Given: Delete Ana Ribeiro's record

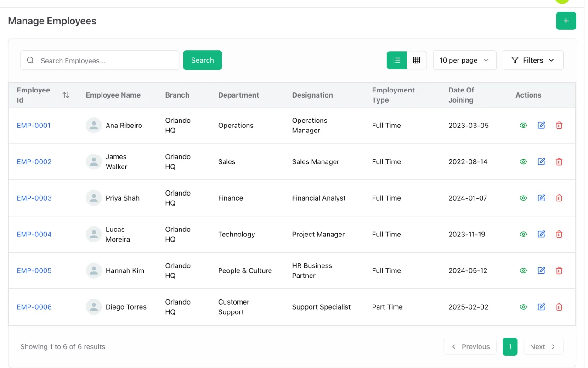Looking at the screenshot, I should (x=559, y=125).
